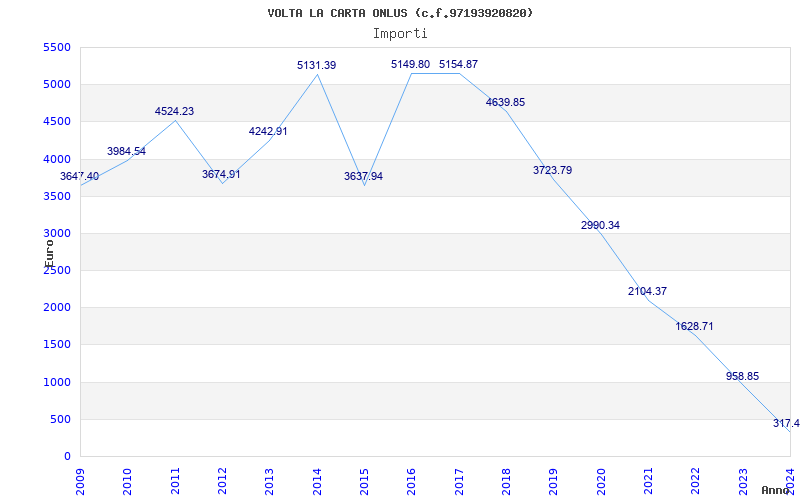Click the x-axis year 2011

[x=175, y=482]
